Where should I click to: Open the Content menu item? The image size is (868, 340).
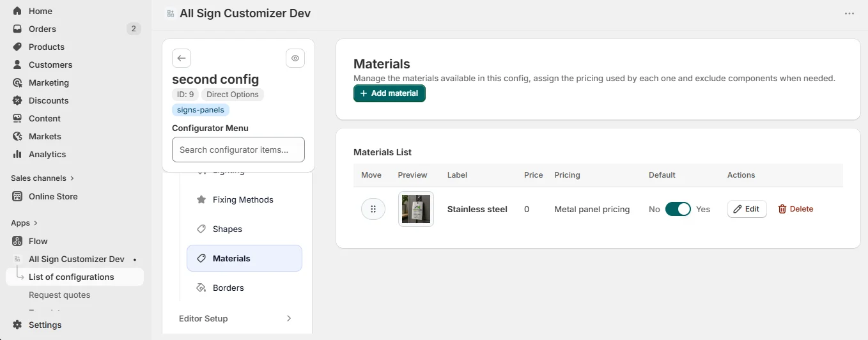tap(45, 118)
